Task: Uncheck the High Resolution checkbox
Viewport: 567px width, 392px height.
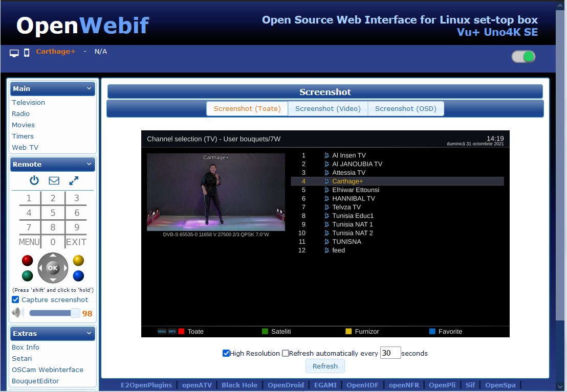Action: [x=226, y=353]
